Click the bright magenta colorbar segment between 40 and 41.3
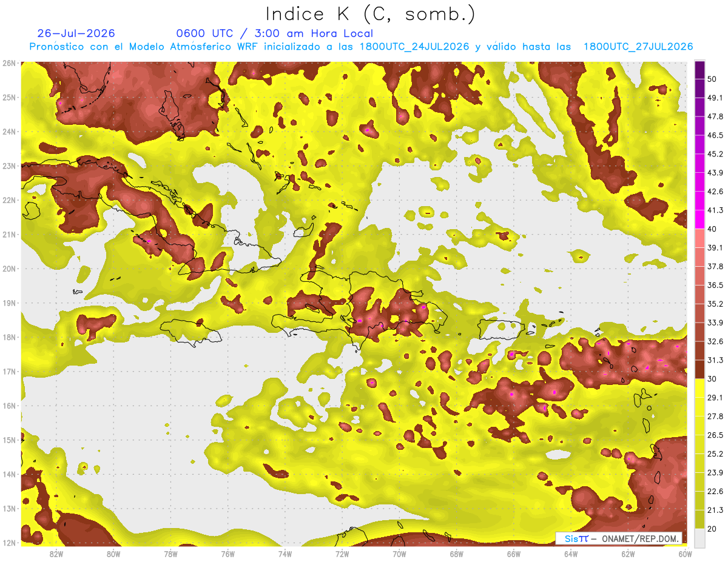Image resolution: width=728 pixels, height=562 pixels. [700, 219]
